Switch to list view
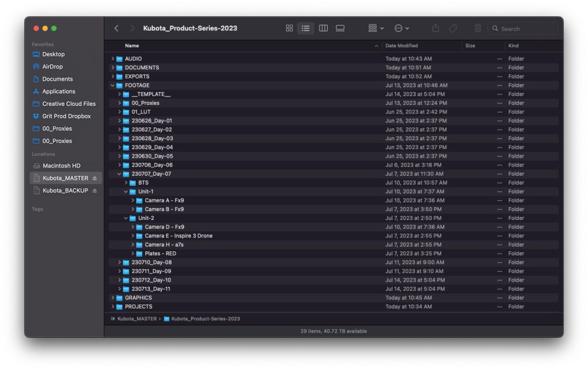The width and height of the screenshot is (588, 370). 306,28
